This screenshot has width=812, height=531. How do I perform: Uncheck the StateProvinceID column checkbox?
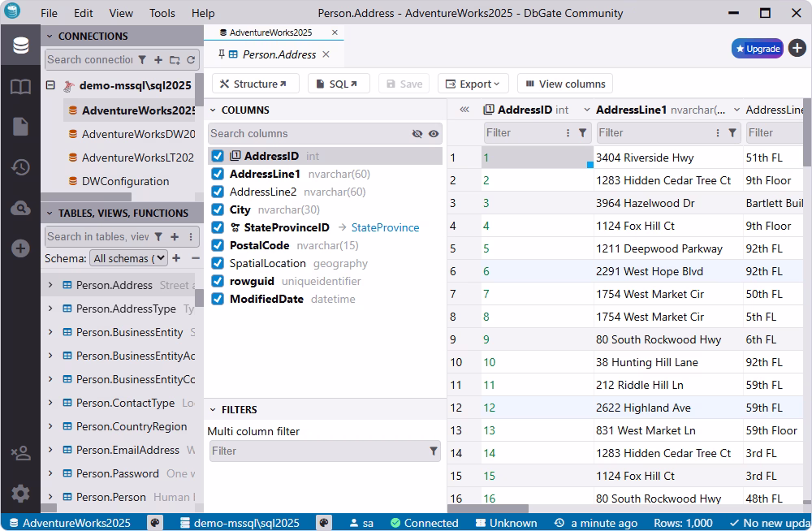pos(218,228)
